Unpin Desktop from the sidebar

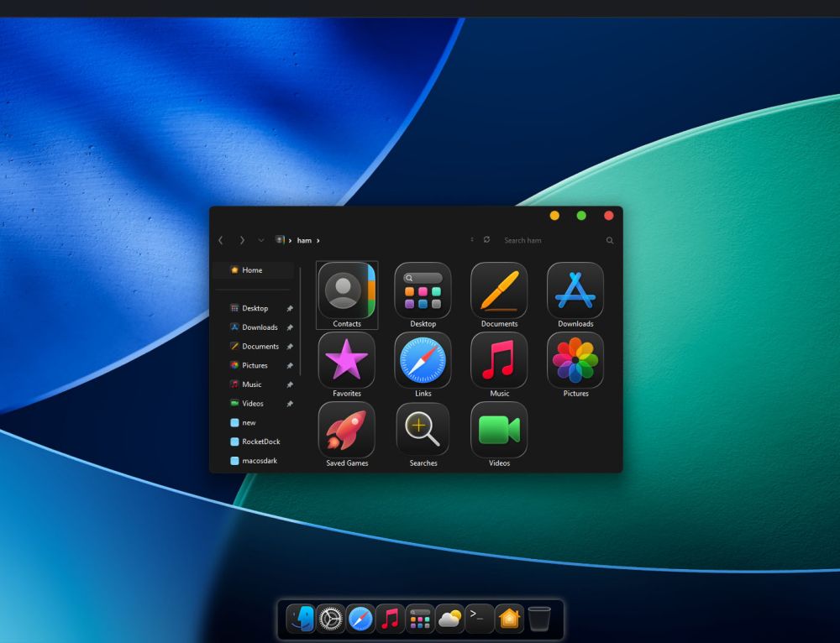(289, 308)
